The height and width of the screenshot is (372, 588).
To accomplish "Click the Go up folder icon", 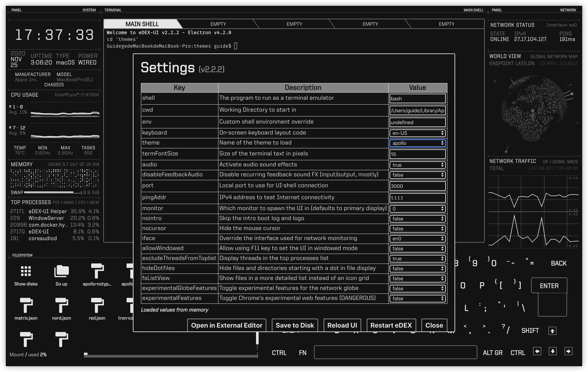I will (x=61, y=271).
